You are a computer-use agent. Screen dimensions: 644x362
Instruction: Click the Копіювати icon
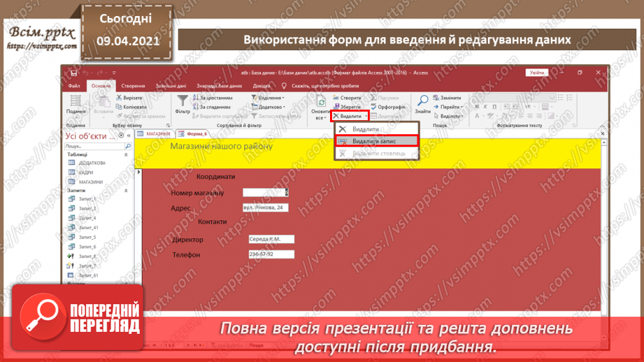[x=119, y=107]
